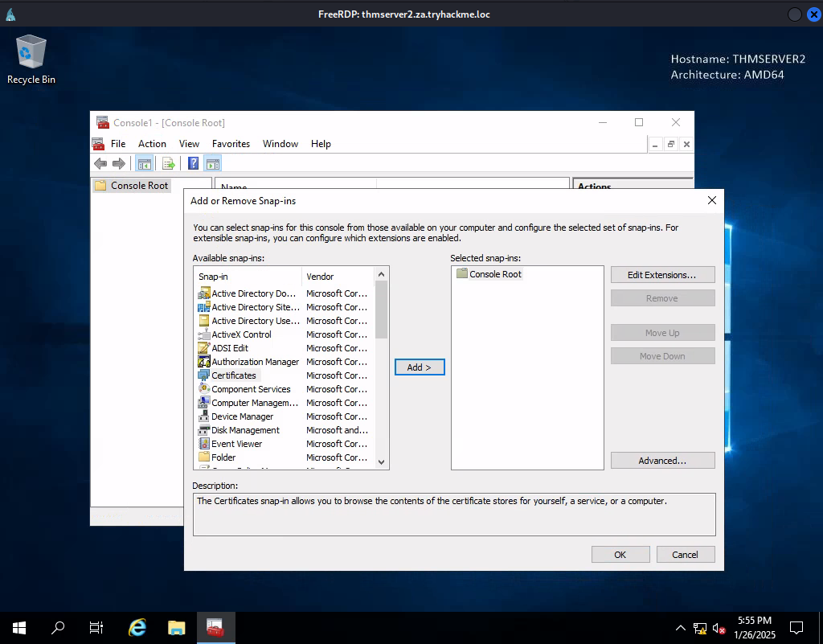This screenshot has height=644, width=823.
Task: Select the Certificates snap-in icon
Action: click(203, 375)
